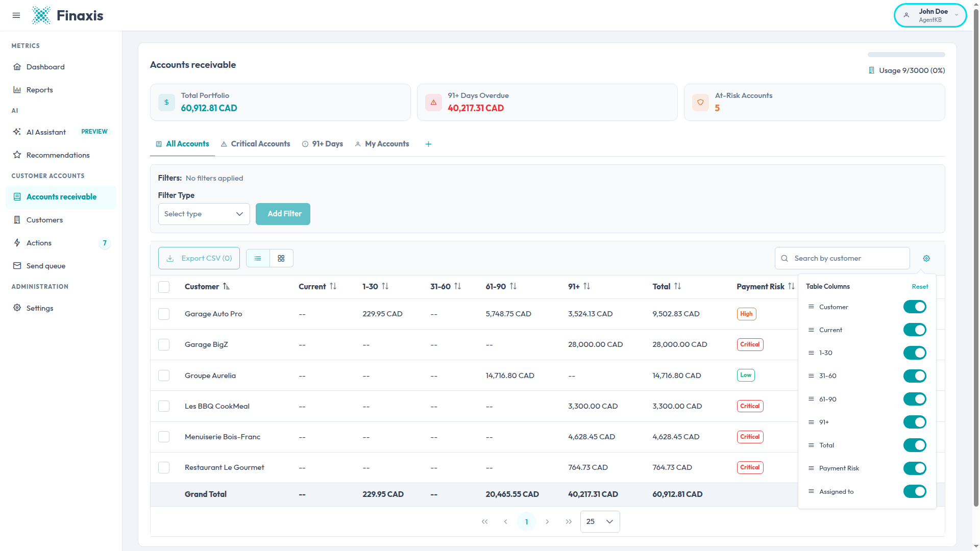The image size is (980, 551).
Task: Click drag handle icon for Customer column
Action: coord(811,307)
